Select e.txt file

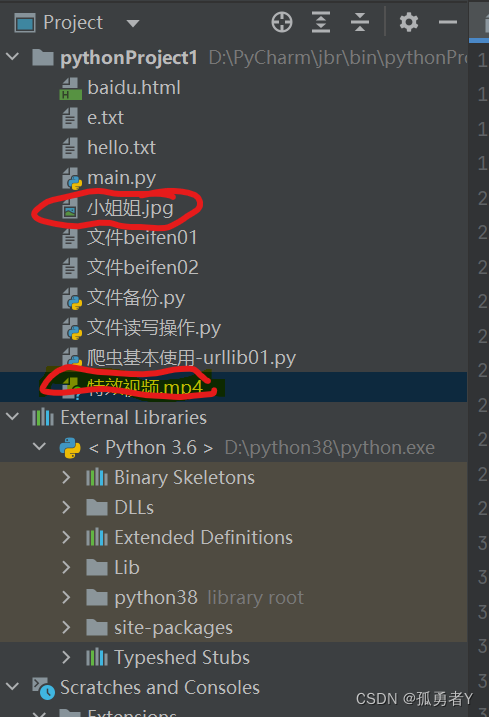pyautogui.click(x=105, y=118)
